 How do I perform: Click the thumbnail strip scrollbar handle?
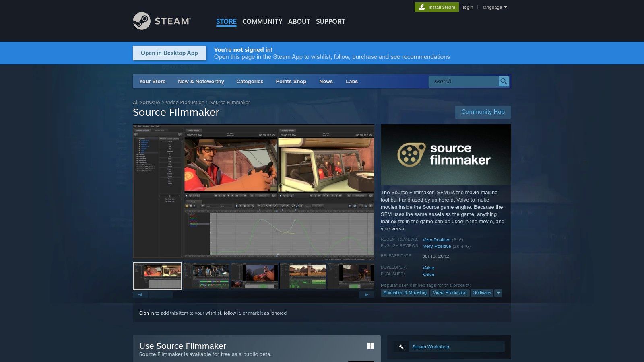pyautogui.click(x=160, y=294)
